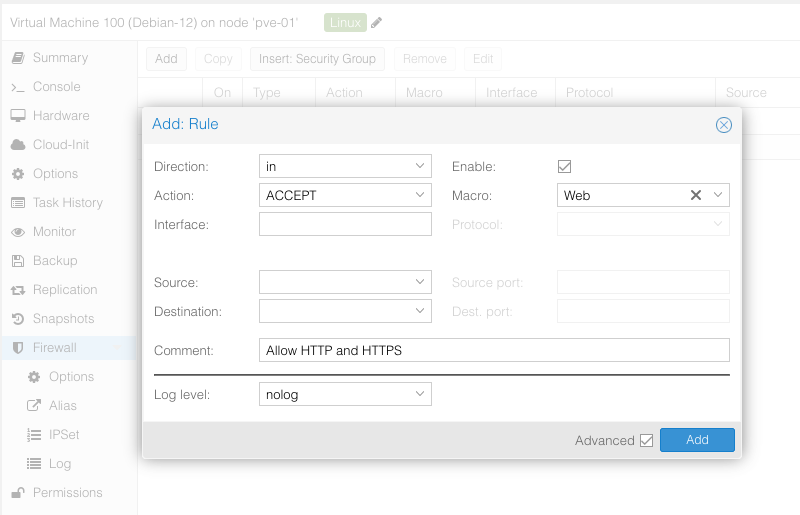Viewport: 800px width, 515px height.
Task: Open the Direction dropdown
Action: pos(419,166)
